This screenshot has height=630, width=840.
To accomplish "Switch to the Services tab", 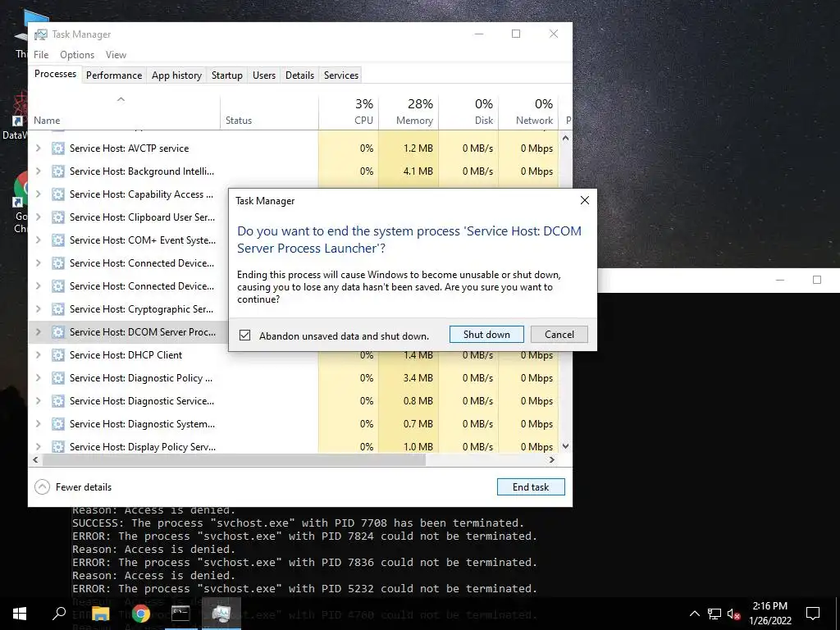I will point(340,75).
